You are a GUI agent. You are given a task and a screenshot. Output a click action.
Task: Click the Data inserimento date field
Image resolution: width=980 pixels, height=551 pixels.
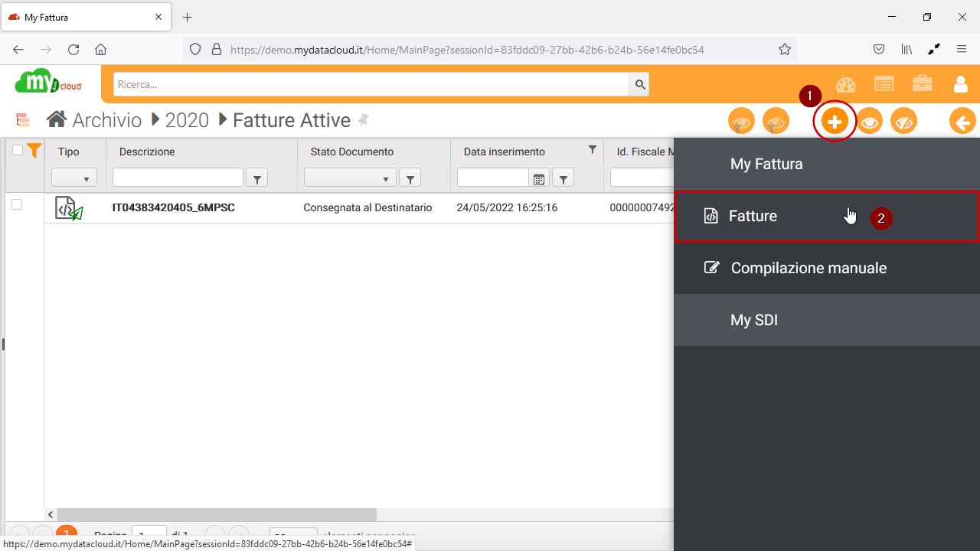point(493,178)
